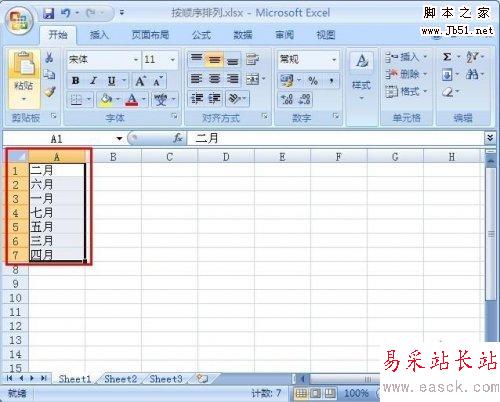Apply cell borders icon

tap(76, 99)
